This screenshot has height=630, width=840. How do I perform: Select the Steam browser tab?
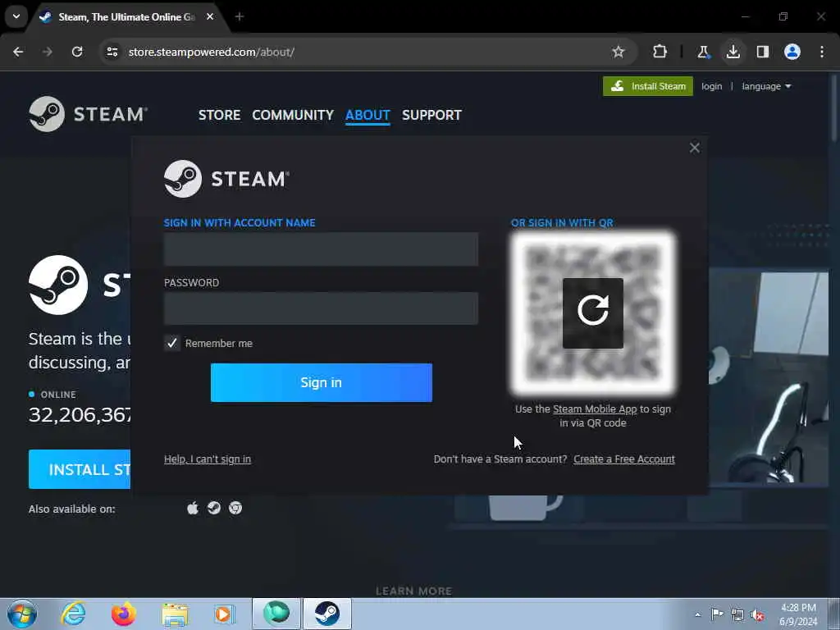(x=126, y=16)
